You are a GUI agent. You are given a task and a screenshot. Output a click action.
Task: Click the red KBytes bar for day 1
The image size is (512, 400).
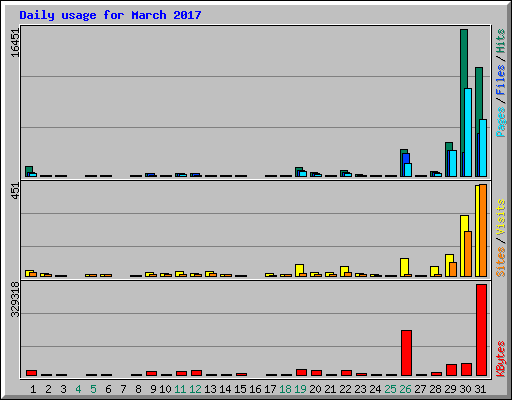[31, 373]
